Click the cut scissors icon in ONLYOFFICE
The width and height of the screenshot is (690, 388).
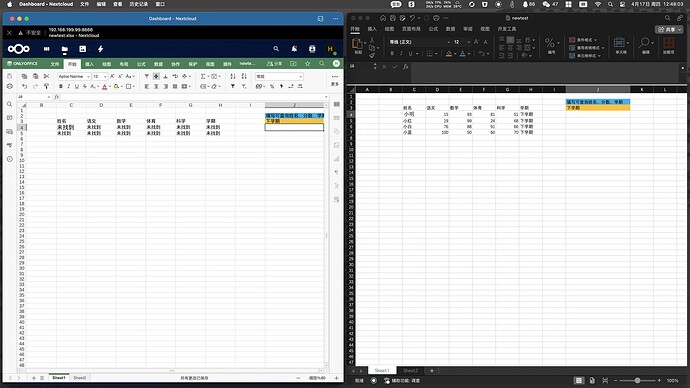pos(46,77)
